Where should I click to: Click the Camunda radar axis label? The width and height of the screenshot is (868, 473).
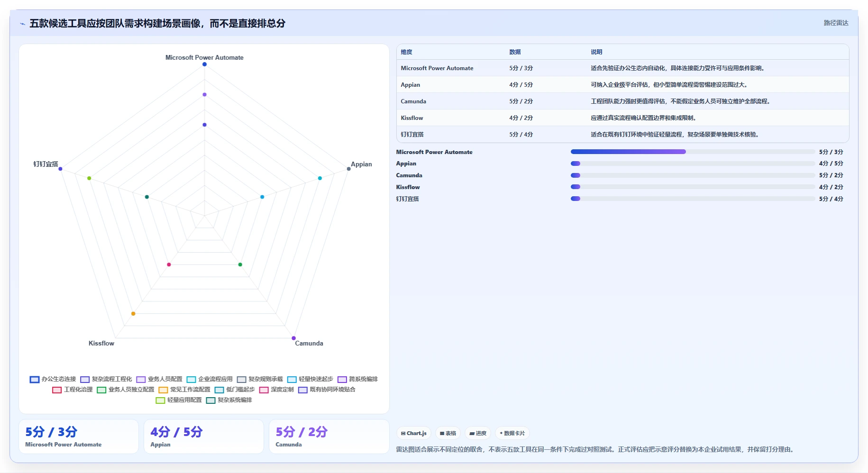(309, 343)
